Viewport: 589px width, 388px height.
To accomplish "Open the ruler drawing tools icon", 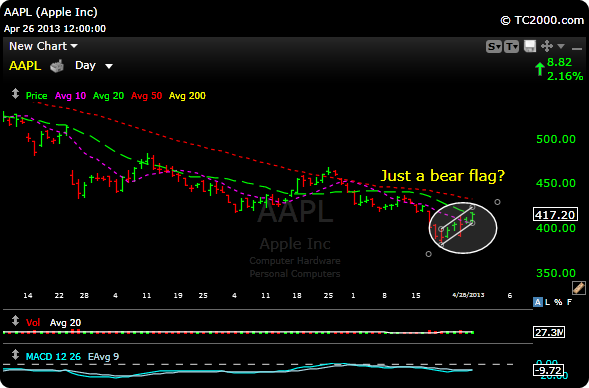I will coord(578,288).
